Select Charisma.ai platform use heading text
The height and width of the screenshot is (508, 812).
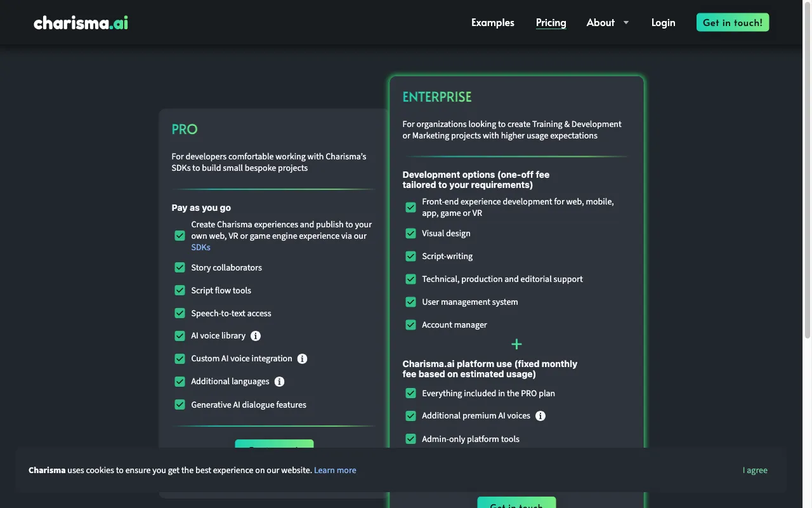tap(490, 369)
